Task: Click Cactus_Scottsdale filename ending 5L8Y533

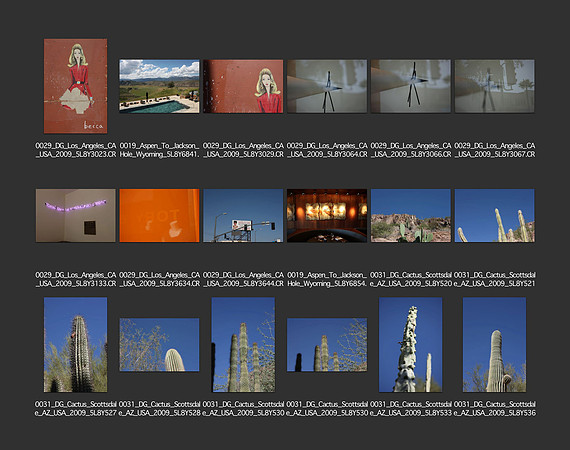Action: 411,409
